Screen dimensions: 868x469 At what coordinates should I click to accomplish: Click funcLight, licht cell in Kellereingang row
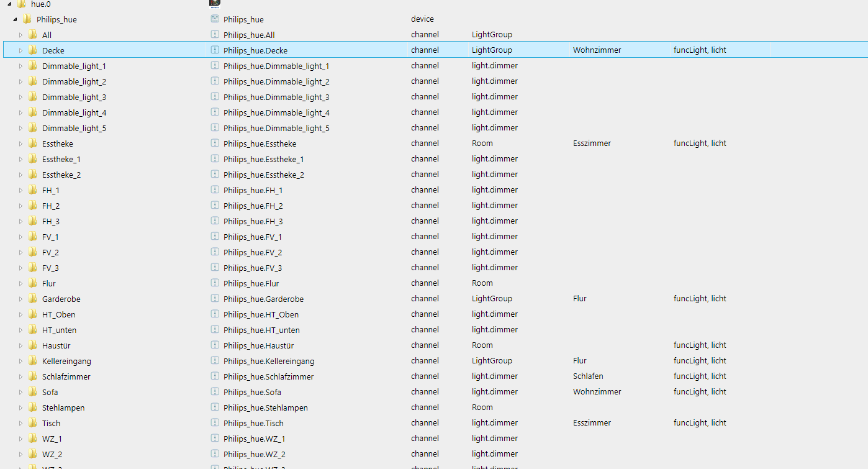[x=700, y=361]
